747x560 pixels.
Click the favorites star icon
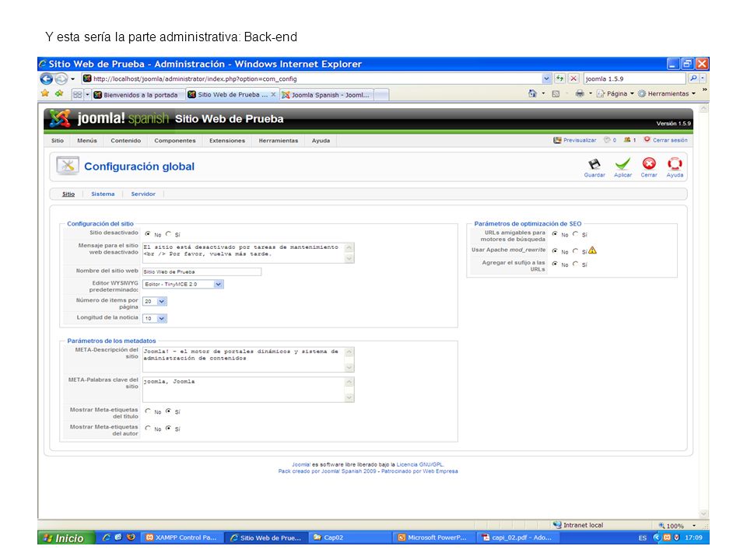(45, 93)
